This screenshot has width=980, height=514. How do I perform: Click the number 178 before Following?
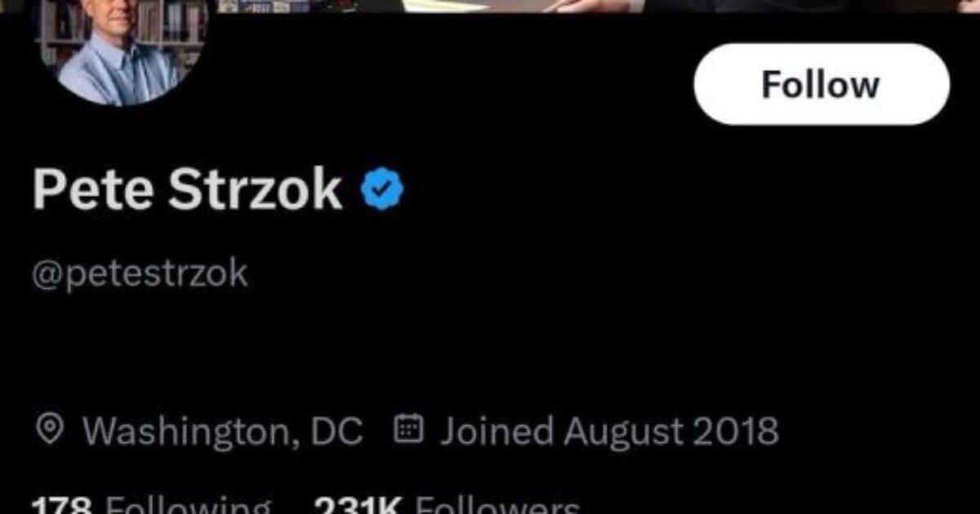(x=61, y=506)
